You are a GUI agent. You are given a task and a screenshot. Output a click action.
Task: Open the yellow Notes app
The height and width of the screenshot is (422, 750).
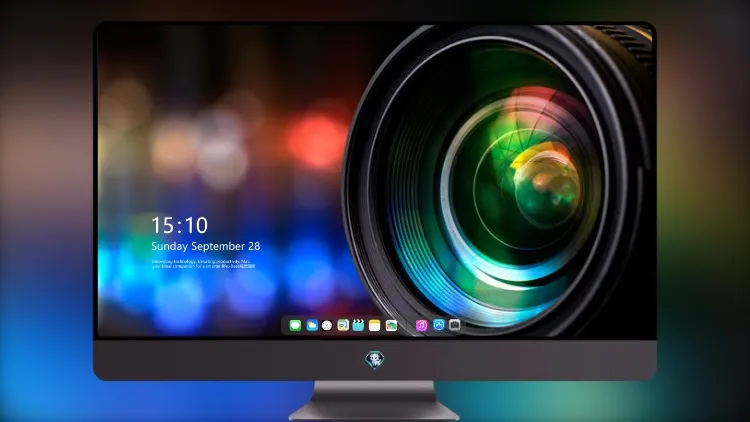coord(375,325)
